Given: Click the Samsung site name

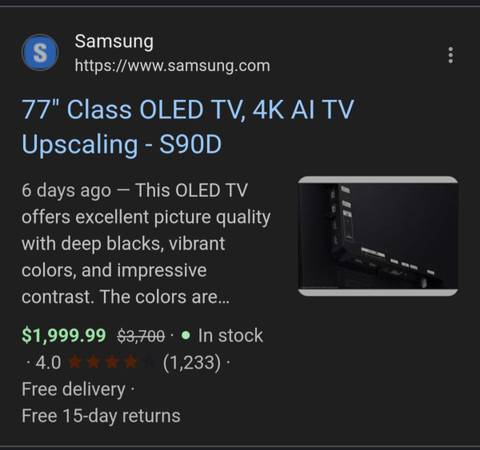Looking at the screenshot, I should [x=114, y=42].
